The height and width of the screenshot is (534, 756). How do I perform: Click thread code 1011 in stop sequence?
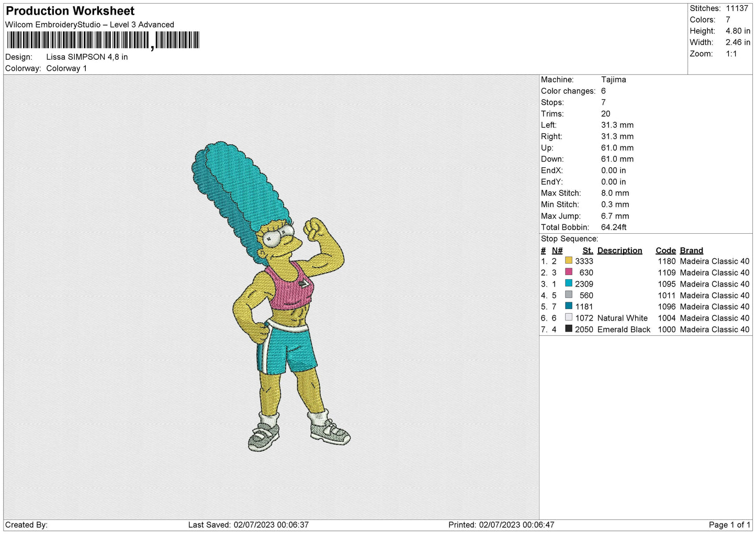click(x=667, y=296)
